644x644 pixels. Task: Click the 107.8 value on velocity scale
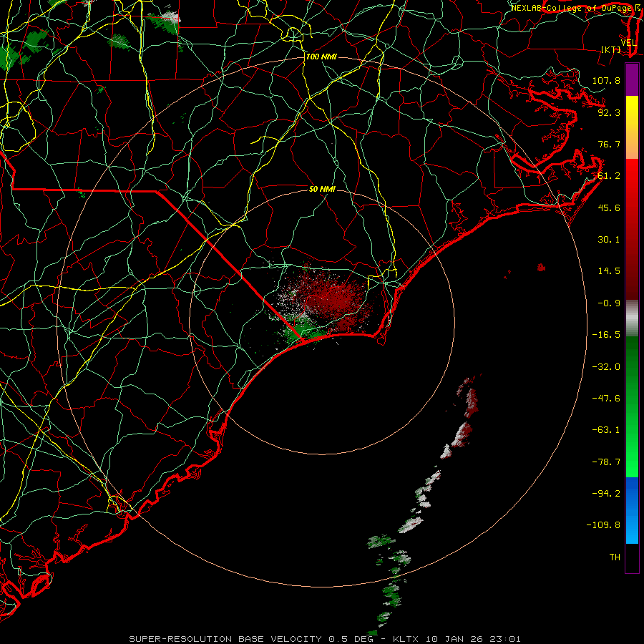606,80
